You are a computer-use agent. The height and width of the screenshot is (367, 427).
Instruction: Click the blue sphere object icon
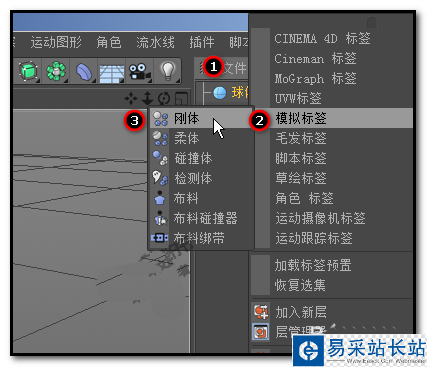(220, 93)
